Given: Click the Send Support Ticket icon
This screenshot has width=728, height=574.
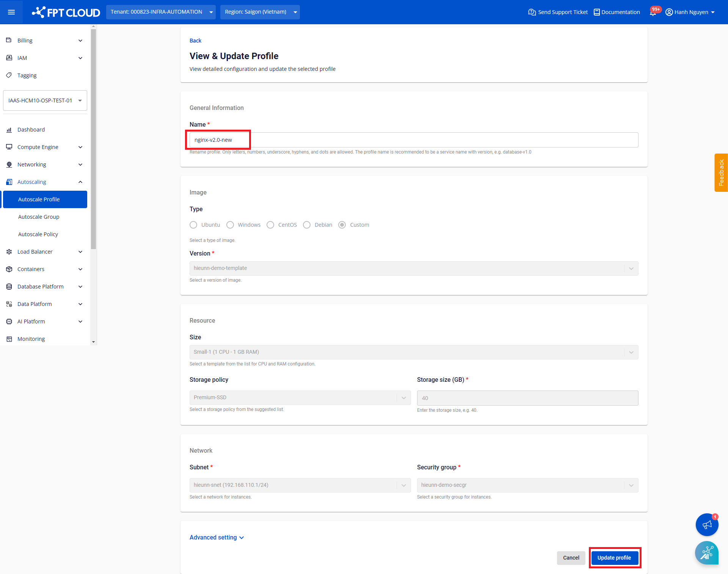Looking at the screenshot, I should (x=532, y=12).
